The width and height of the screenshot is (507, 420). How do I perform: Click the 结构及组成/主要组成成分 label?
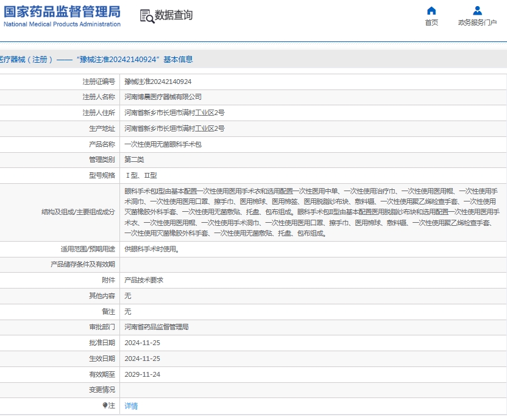pyautogui.click(x=78, y=212)
